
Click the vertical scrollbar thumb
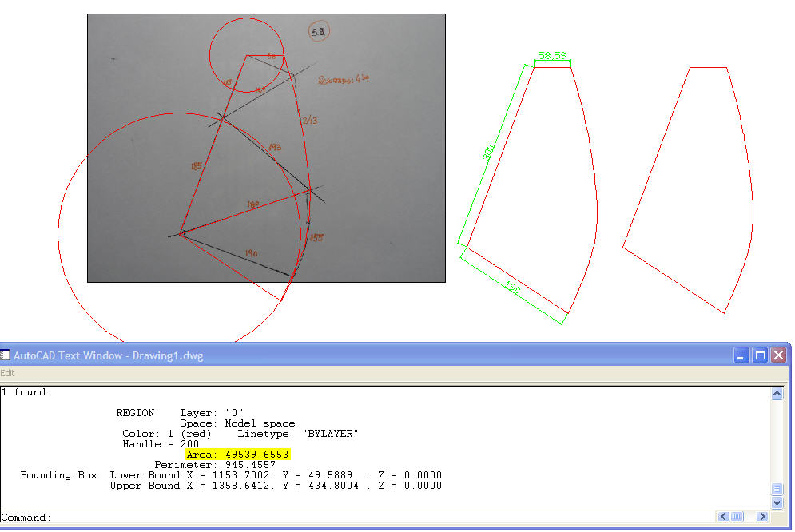pyautogui.click(x=777, y=489)
